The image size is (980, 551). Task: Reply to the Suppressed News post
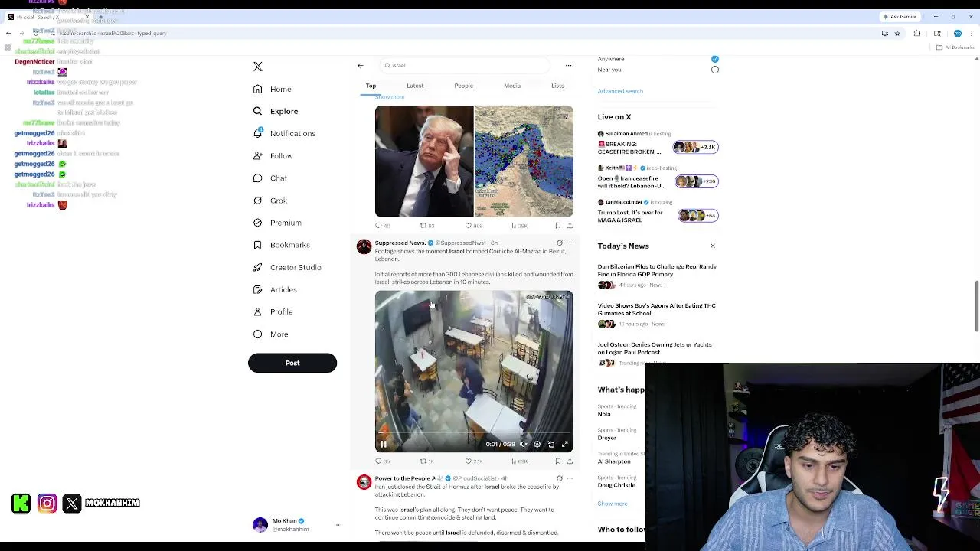[x=382, y=461]
